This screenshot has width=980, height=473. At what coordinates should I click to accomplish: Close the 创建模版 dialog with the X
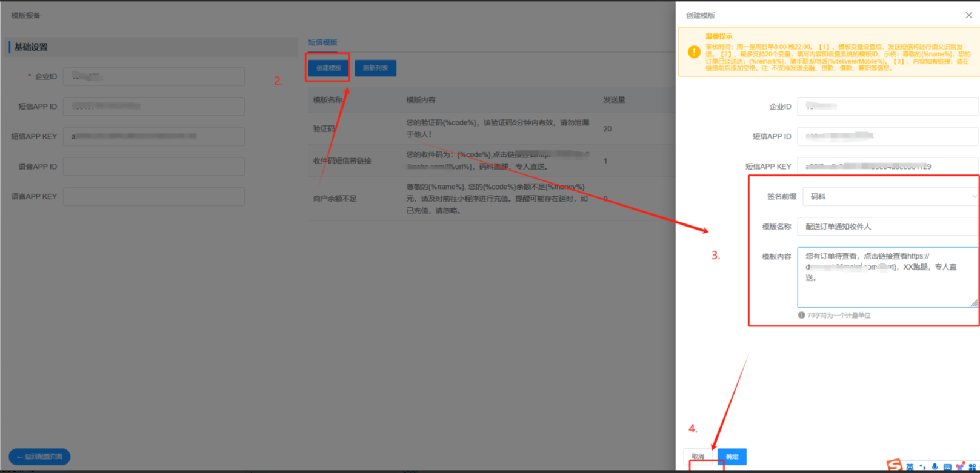click(x=968, y=15)
